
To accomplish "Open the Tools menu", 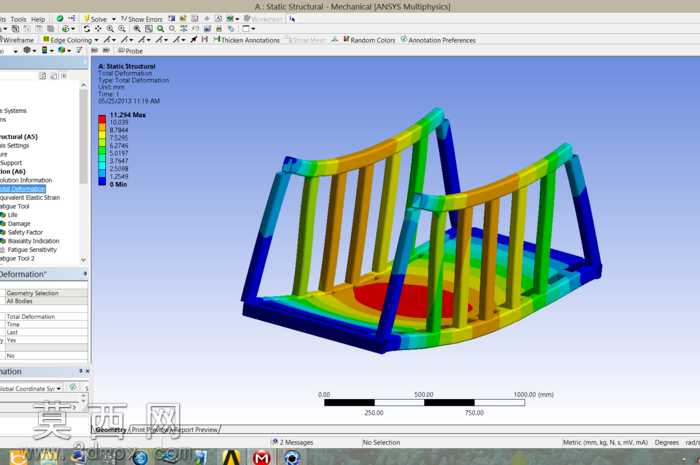I will click(x=18, y=19).
